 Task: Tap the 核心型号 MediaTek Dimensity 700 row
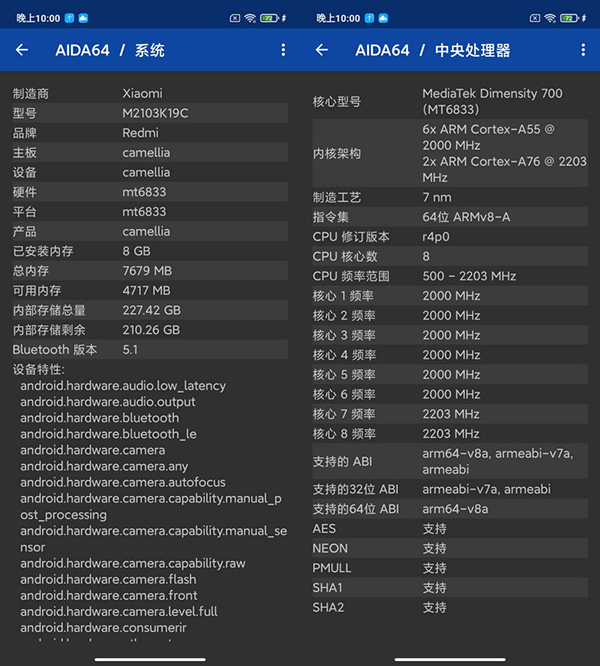pos(450,102)
